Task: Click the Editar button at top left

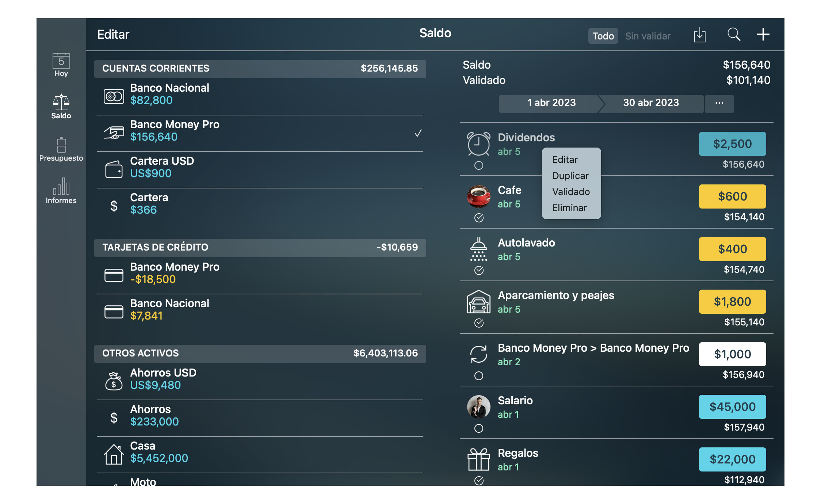Action: (113, 34)
